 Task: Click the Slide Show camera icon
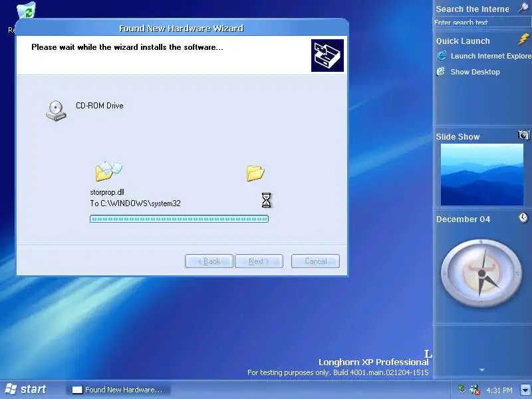point(524,135)
